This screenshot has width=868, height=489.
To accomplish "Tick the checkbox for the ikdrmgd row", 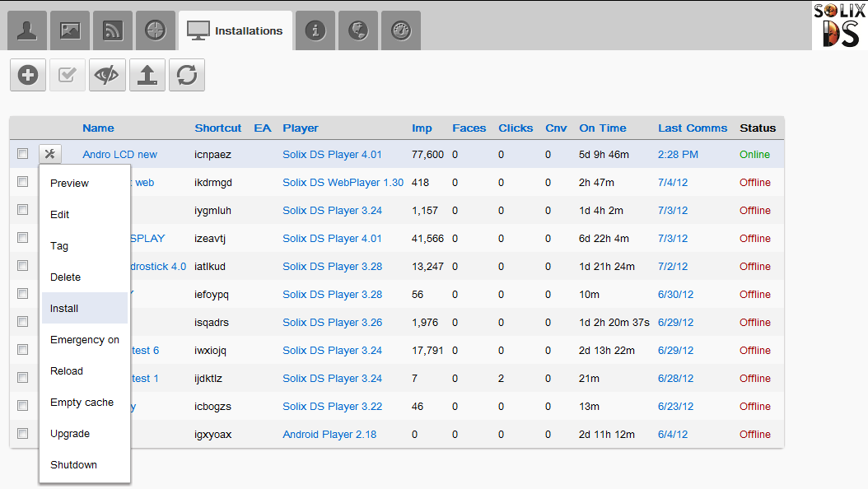I will coord(23,181).
